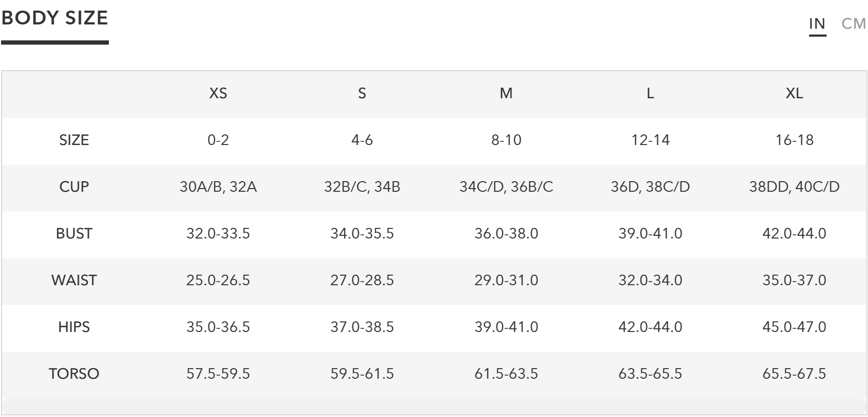Screen dimensions: 868x417
Task: Click the 38DD, 40C/D cup cell
Action: (794, 187)
